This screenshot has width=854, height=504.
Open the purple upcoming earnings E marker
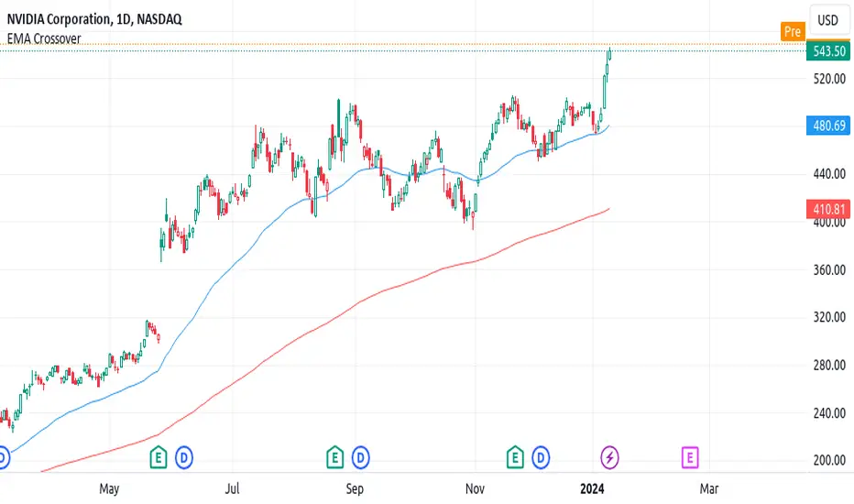[689, 457]
